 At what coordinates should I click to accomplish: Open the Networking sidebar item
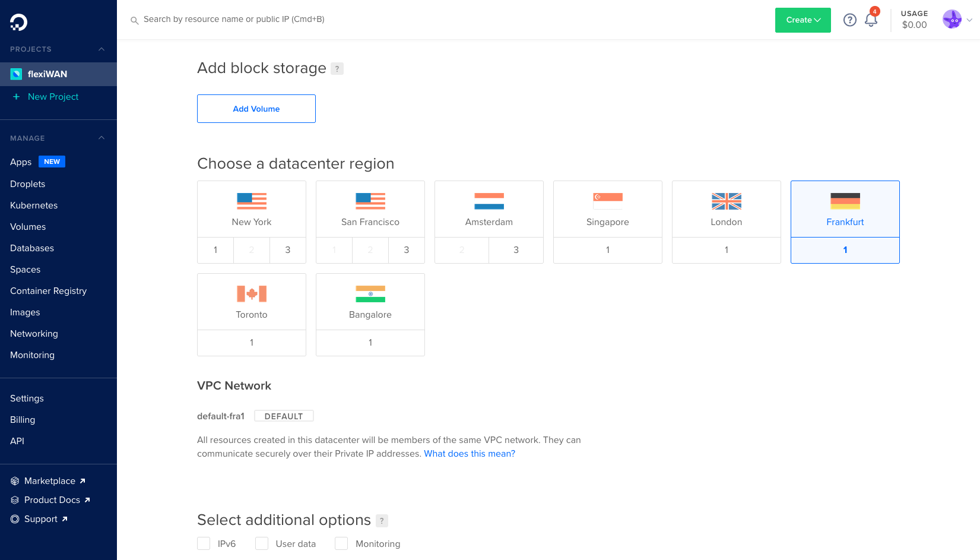coord(34,334)
